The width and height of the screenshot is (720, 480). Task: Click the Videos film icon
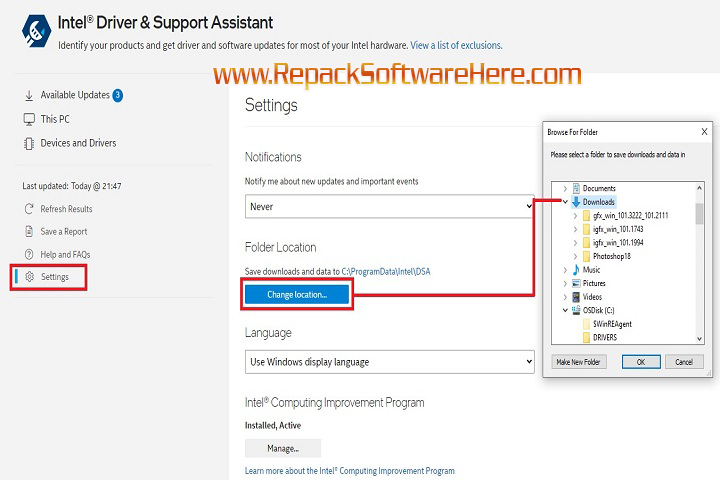coord(576,297)
